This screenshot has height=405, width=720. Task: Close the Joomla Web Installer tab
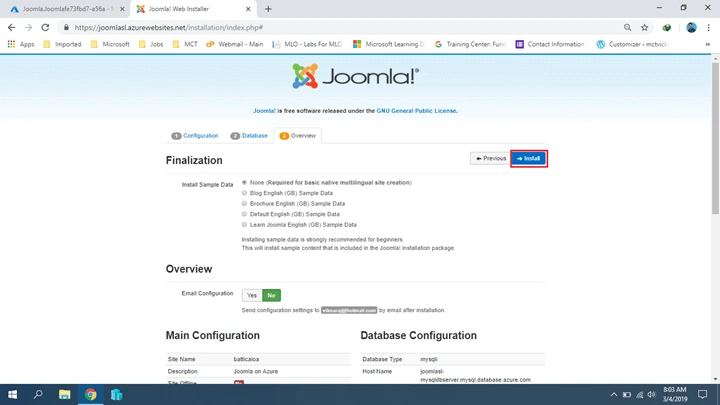pos(248,9)
